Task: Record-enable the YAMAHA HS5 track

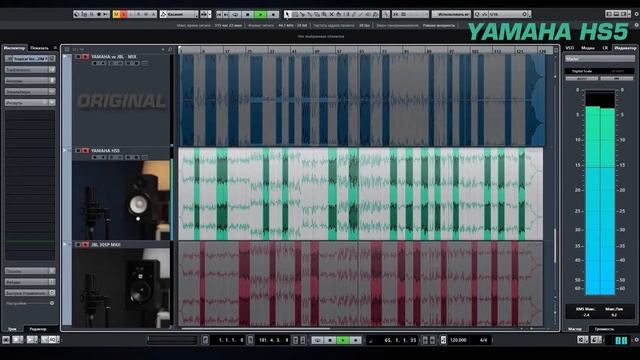Action: (x=85, y=151)
